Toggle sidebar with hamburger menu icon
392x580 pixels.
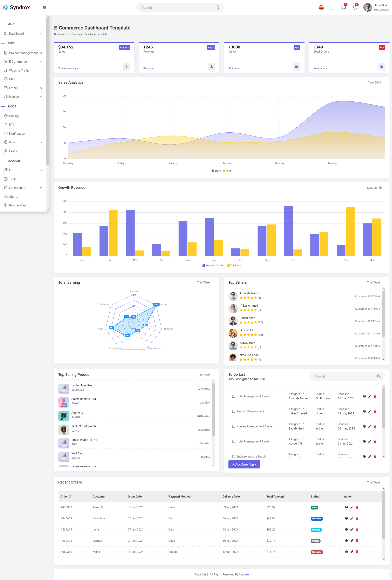pos(44,7)
